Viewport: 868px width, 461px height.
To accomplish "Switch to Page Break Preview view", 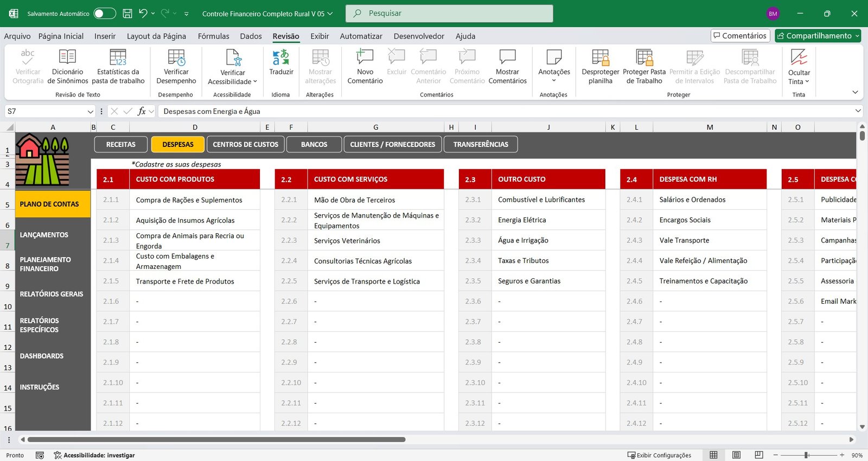I will tap(759, 455).
